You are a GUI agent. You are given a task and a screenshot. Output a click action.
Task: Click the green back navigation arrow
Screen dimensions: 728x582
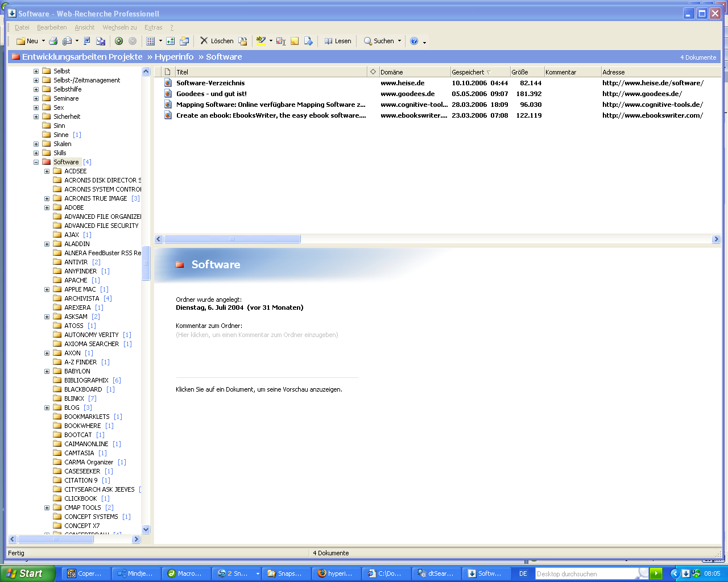(x=119, y=41)
